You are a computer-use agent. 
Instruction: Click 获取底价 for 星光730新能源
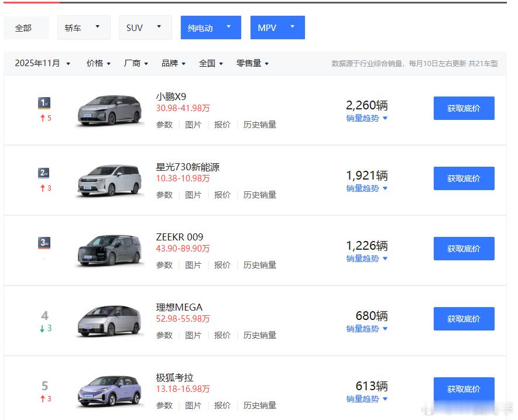click(464, 178)
